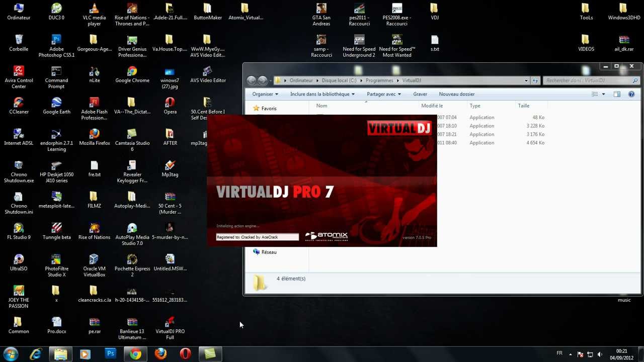644x362 pixels.
Task: Select the Corbeille recycle bin
Action: pyautogui.click(x=19, y=43)
